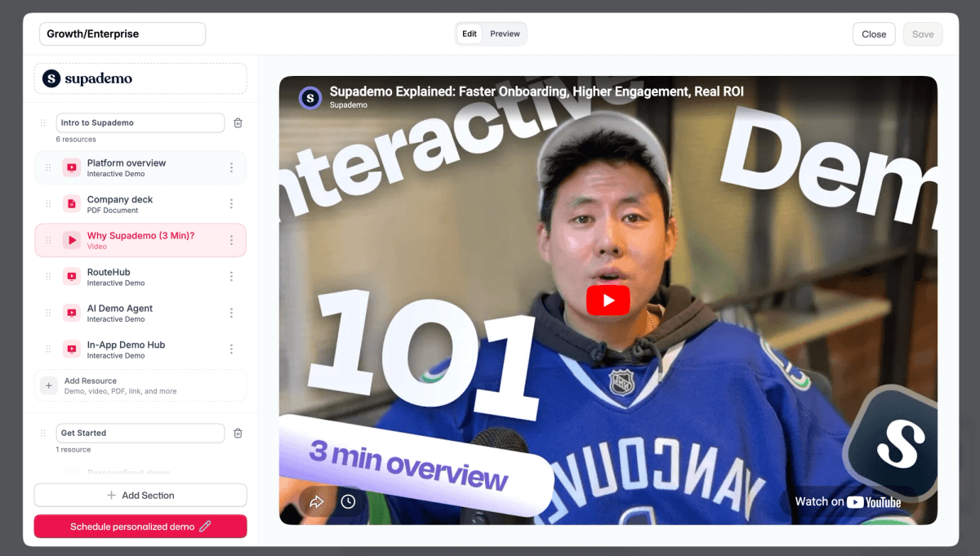This screenshot has height=556, width=980.
Task: Click Add Resource in the sidebar
Action: [x=140, y=386]
